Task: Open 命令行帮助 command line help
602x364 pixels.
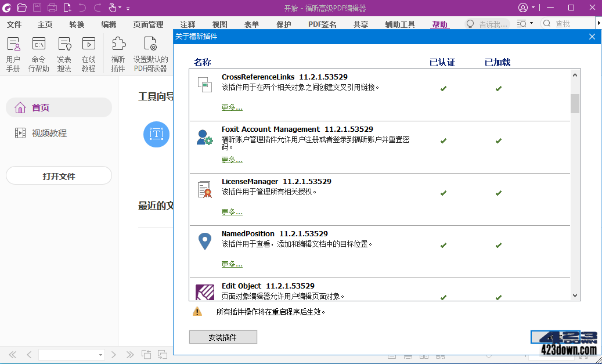Action: (x=39, y=55)
